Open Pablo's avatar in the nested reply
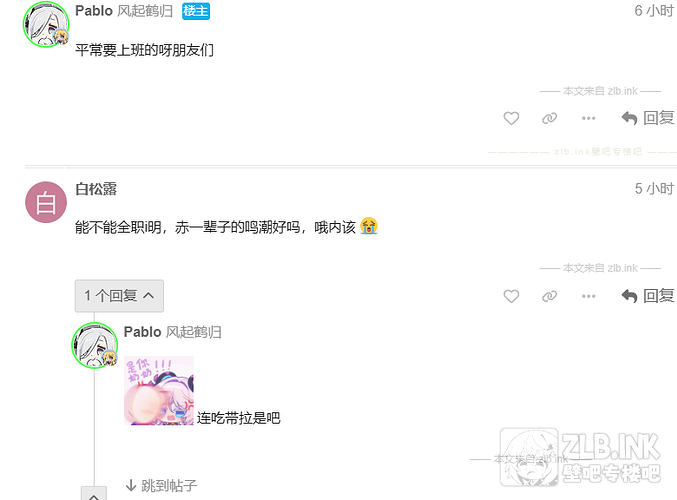The width and height of the screenshot is (677, 500). click(95, 345)
